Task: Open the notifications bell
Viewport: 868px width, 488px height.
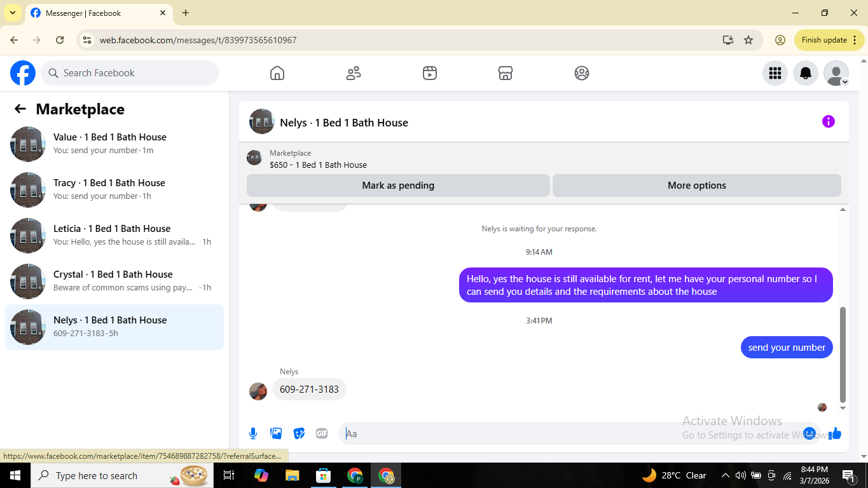Action: pyautogui.click(x=806, y=73)
